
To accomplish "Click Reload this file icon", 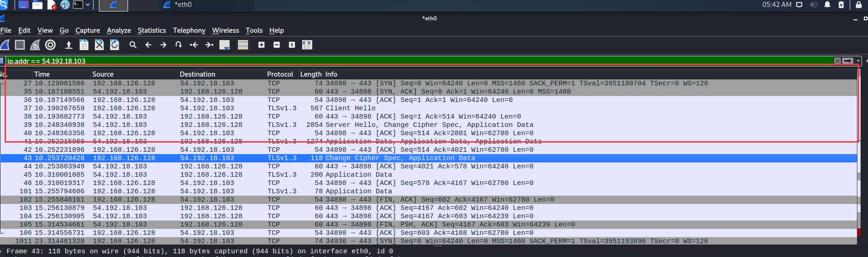I will 115,45.
